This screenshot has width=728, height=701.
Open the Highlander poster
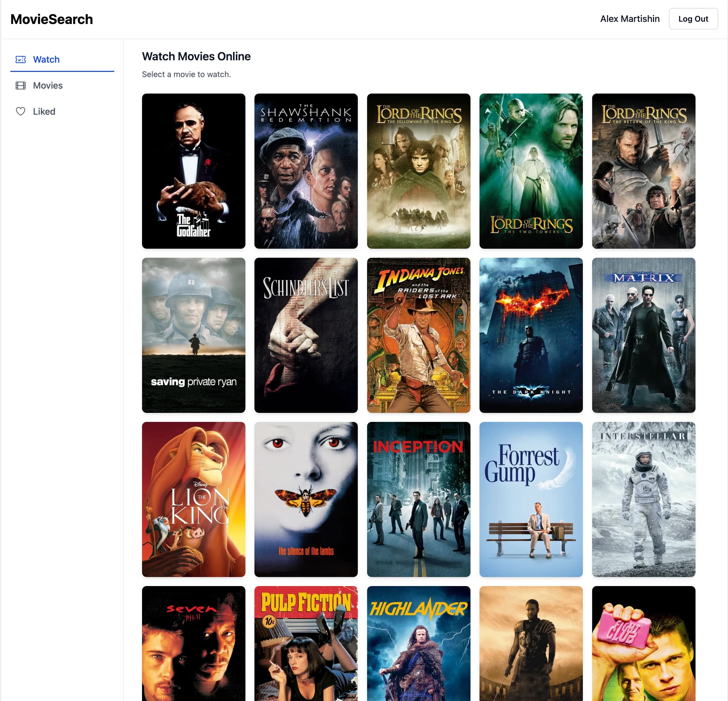coord(419,644)
